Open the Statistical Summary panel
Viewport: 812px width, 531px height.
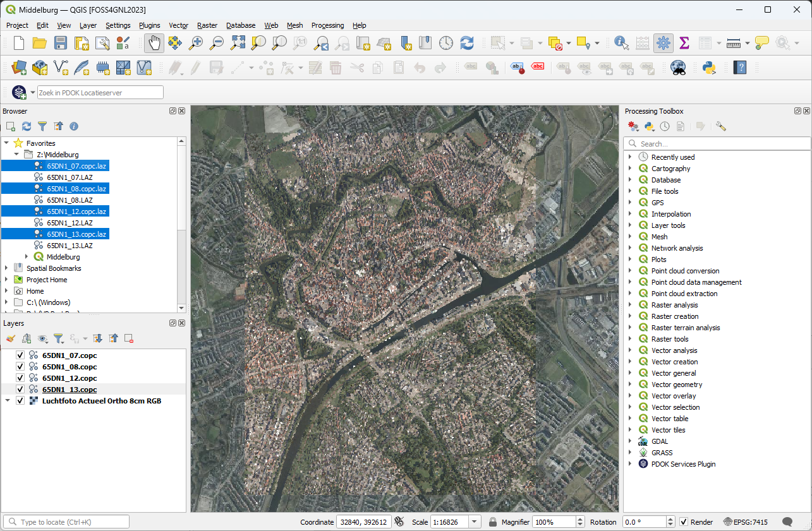(684, 44)
